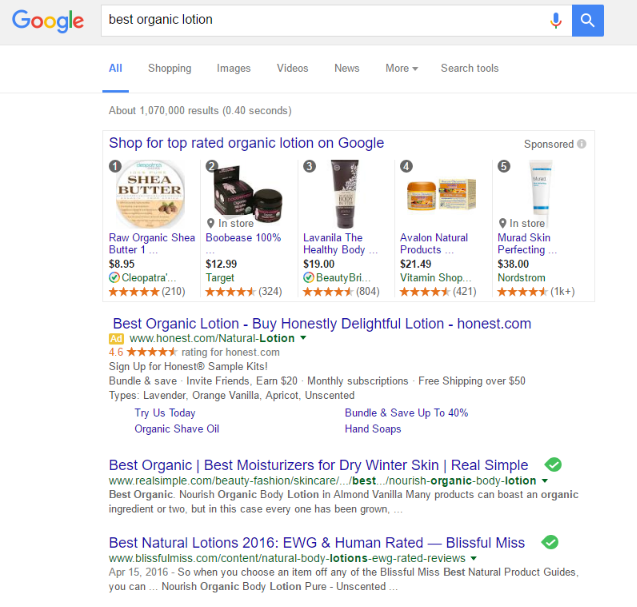Viewport: 637px width, 607px height.
Task: Click the www.honest.com/Natural-Lotion URL
Action: 212,338
